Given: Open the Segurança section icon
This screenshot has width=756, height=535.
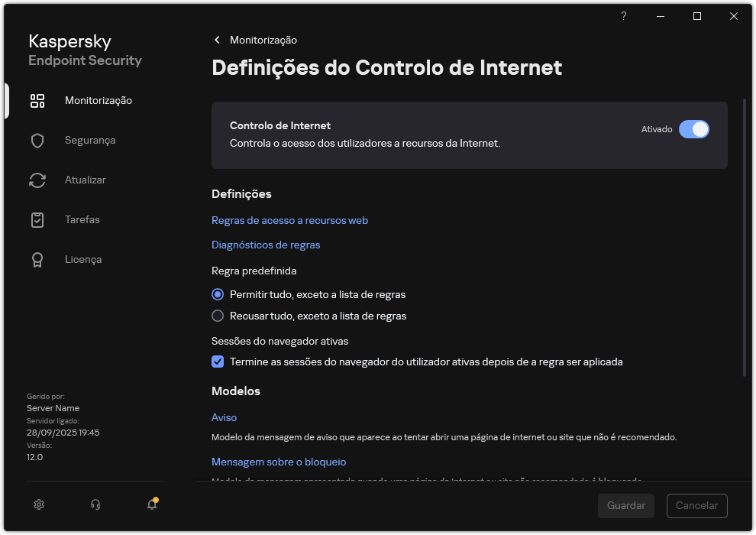Looking at the screenshot, I should (x=37, y=140).
